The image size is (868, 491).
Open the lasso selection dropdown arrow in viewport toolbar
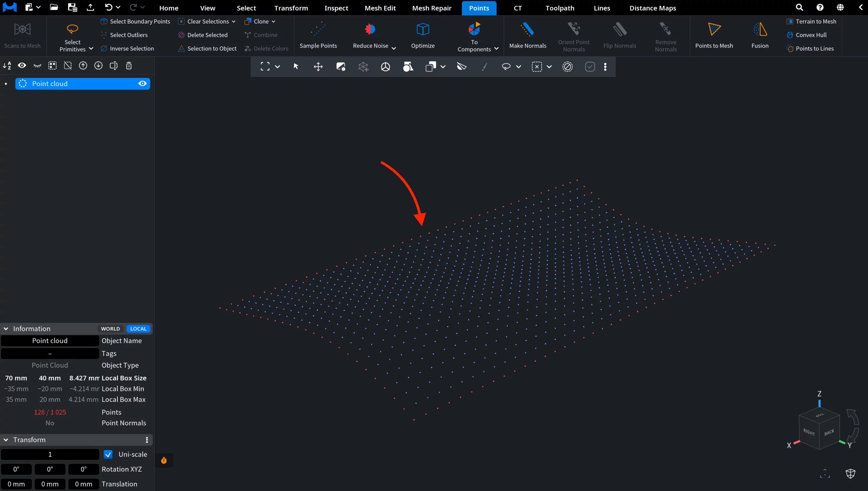pyautogui.click(x=518, y=67)
